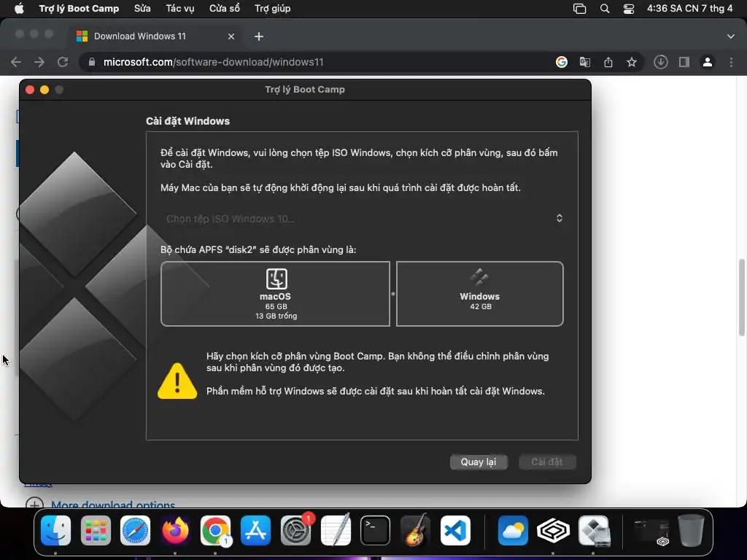Click the Cài đặt button

click(547, 462)
